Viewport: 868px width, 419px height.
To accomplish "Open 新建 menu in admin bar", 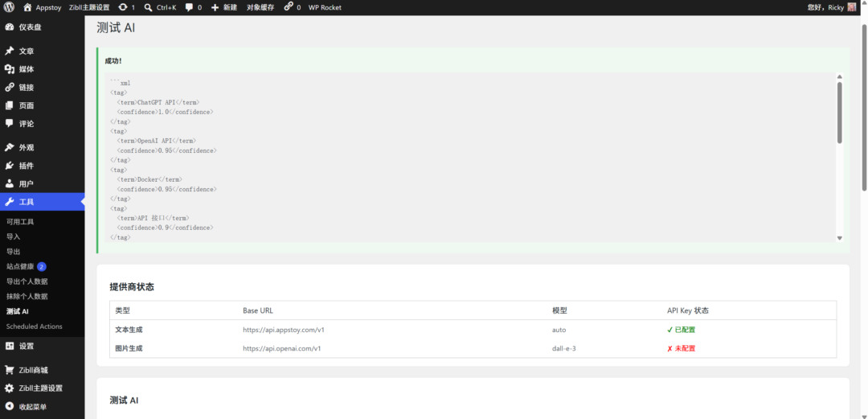I will click(x=231, y=7).
